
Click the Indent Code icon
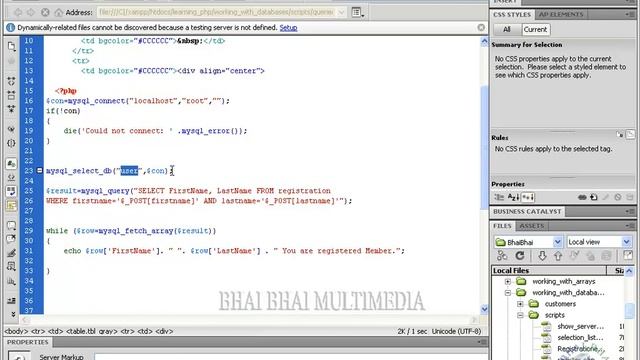11,301
